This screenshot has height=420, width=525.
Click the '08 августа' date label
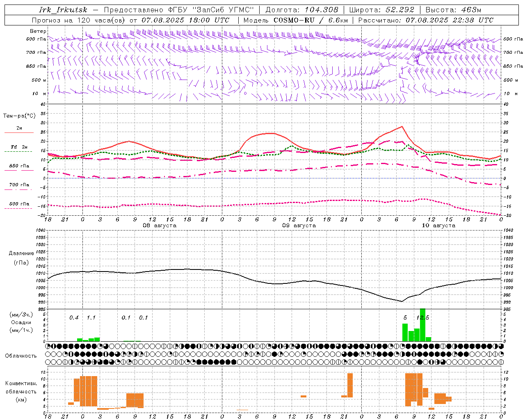pyautogui.click(x=160, y=226)
